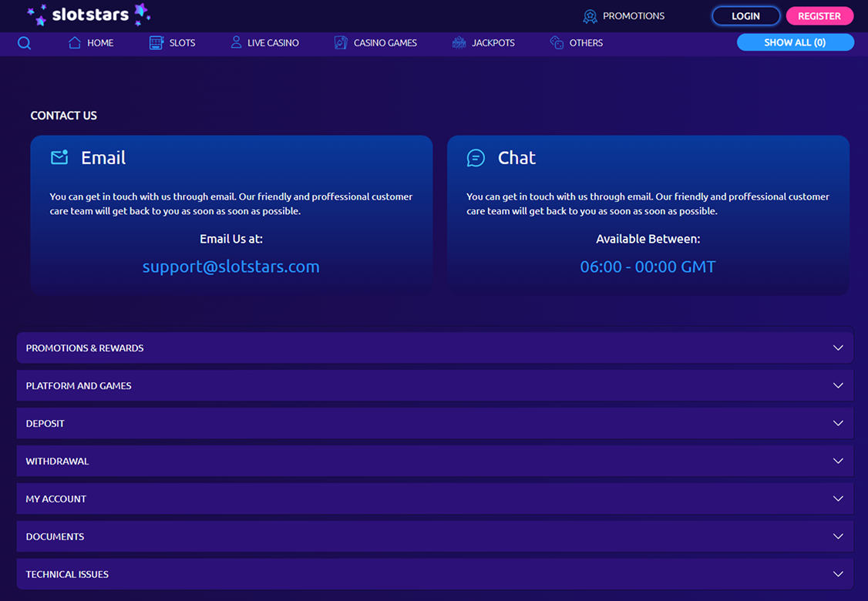Click the Home house icon
The height and width of the screenshot is (601, 868).
click(x=74, y=42)
